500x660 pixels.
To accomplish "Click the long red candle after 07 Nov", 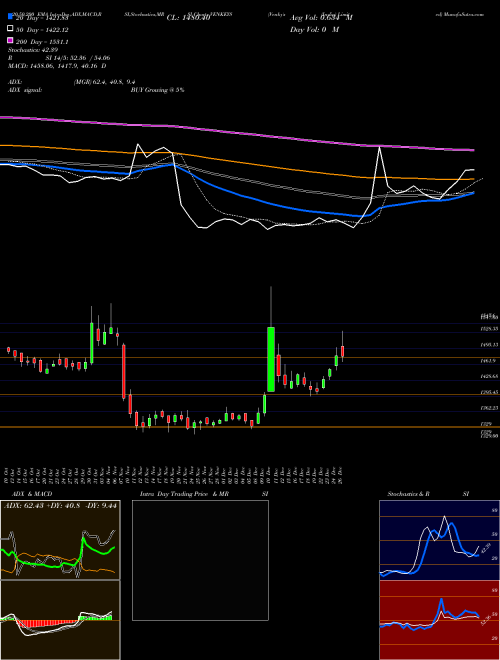I will [124, 371].
